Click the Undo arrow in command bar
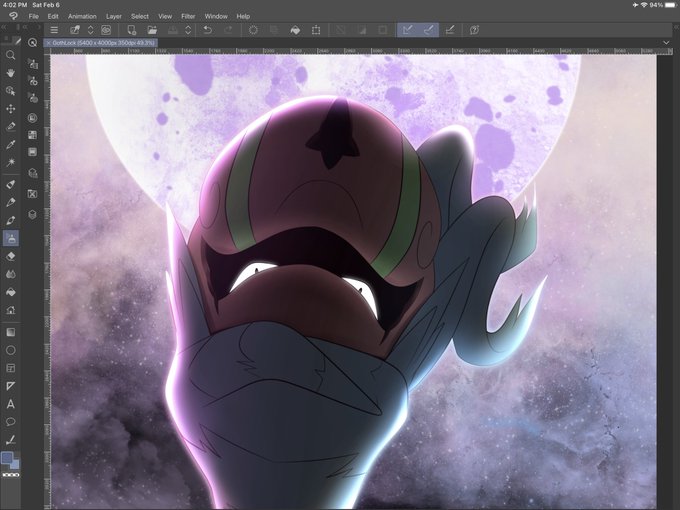 [x=208, y=30]
